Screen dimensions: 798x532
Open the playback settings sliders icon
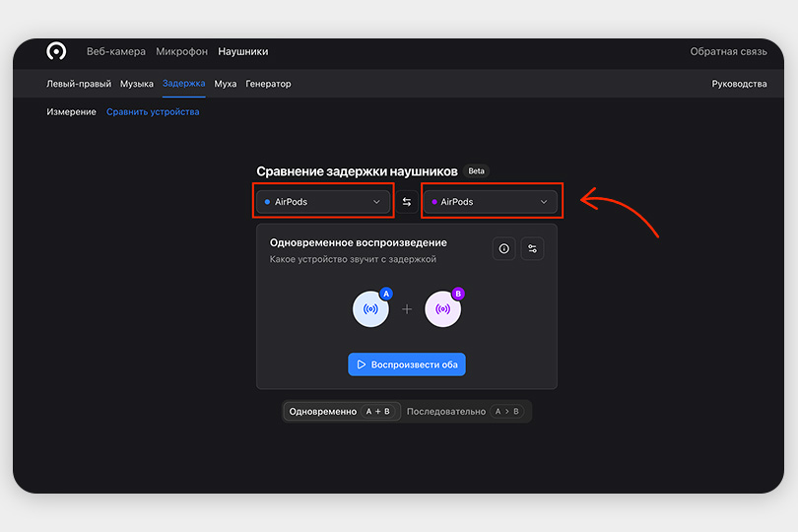click(x=532, y=249)
